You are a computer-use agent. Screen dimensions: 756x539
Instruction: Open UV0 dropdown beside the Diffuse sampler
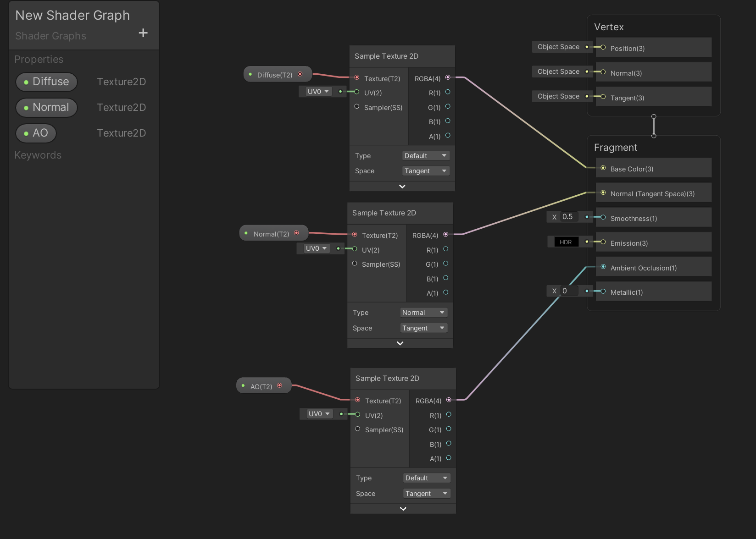click(318, 92)
